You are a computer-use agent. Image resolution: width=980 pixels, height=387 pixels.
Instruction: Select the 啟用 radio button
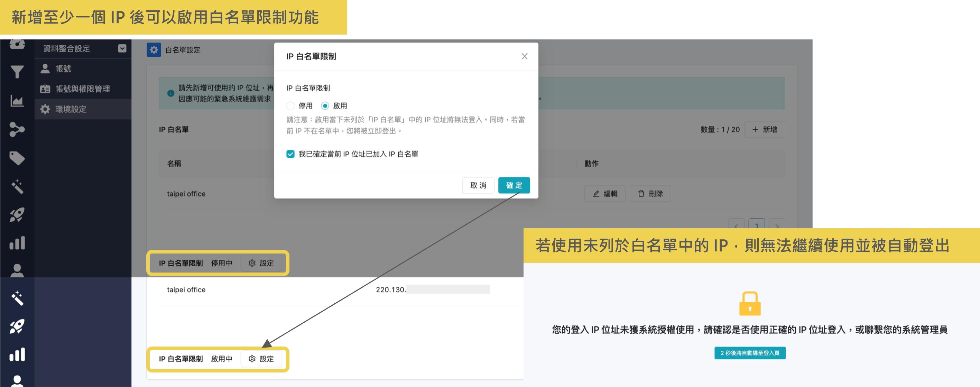(x=325, y=105)
